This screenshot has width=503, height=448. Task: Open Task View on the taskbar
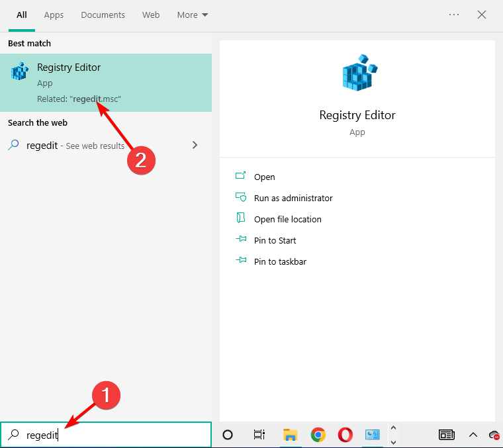(x=259, y=435)
